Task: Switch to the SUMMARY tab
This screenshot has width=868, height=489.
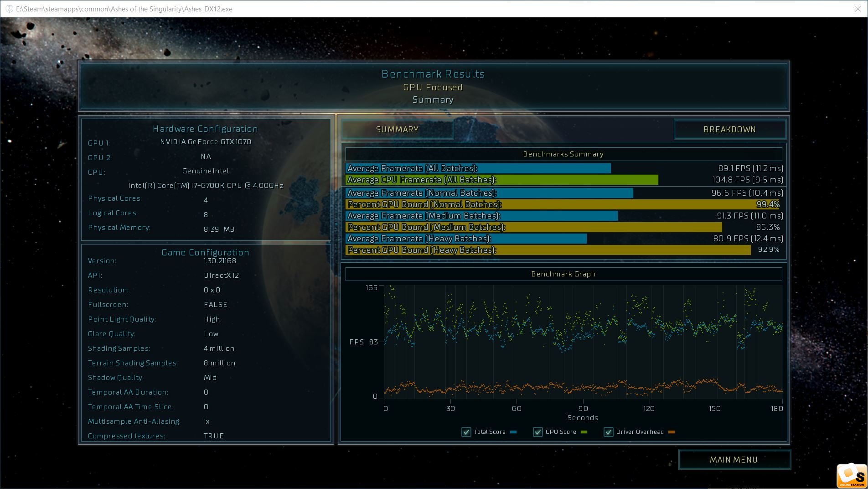Action: [397, 130]
